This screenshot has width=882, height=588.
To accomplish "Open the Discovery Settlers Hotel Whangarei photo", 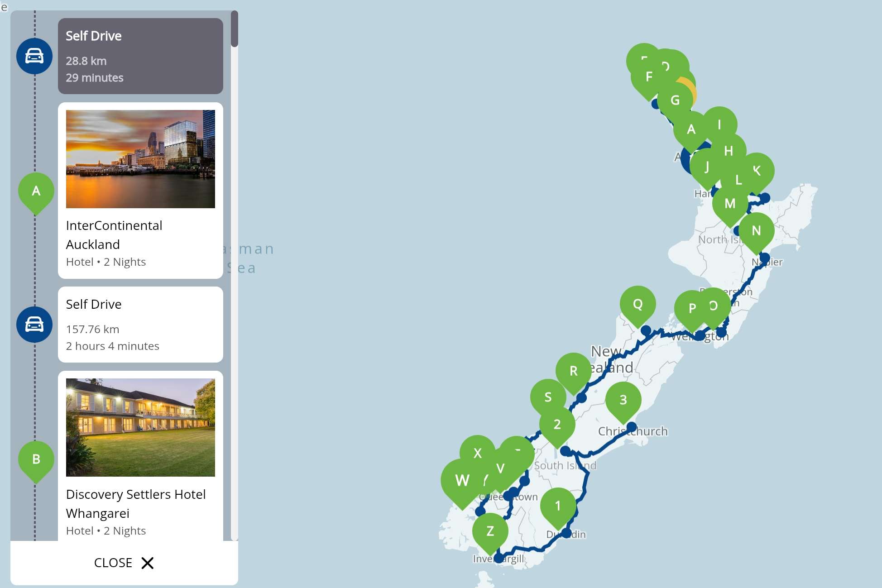I will click(140, 427).
